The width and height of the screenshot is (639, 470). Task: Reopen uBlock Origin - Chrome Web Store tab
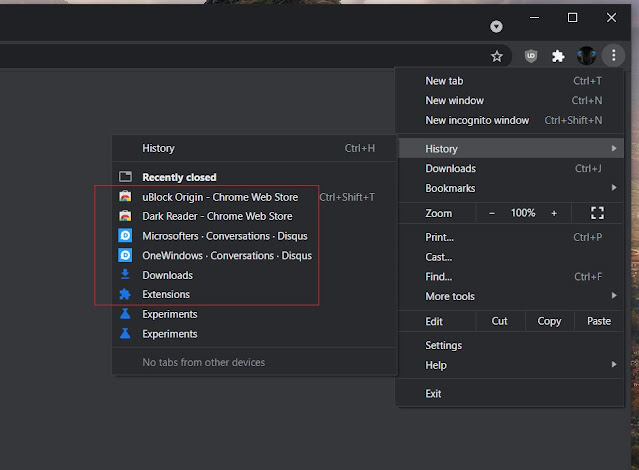point(254,197)
